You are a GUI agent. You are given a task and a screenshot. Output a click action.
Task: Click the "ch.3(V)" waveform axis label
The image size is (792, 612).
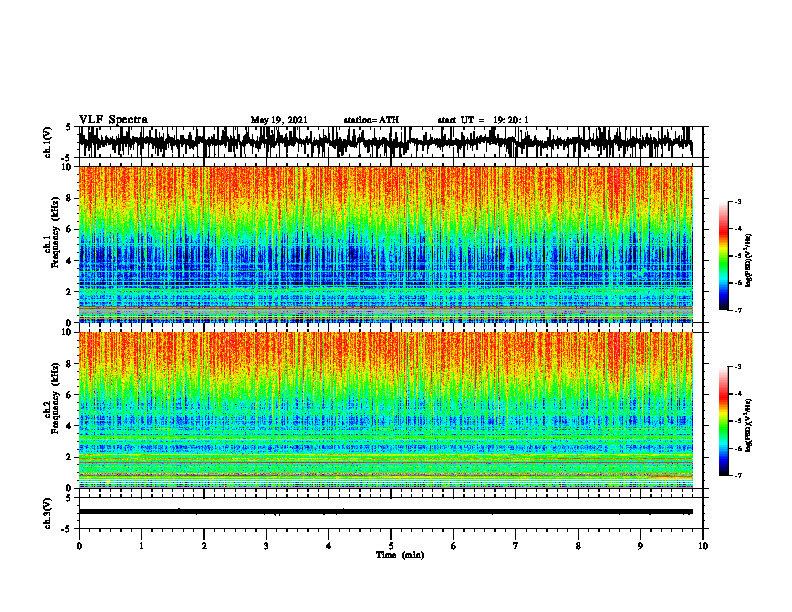coord(48,513)
